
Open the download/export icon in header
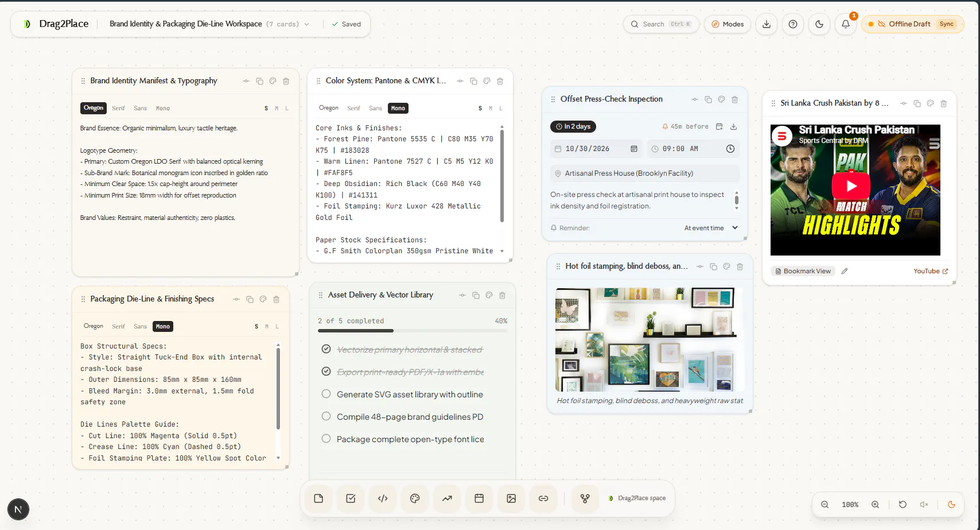(767, 24)
